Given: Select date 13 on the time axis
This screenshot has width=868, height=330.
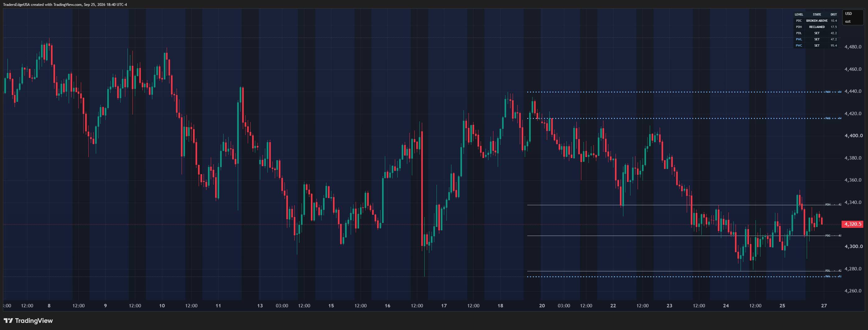Looking at the screenshot, I should pos(260,306).
